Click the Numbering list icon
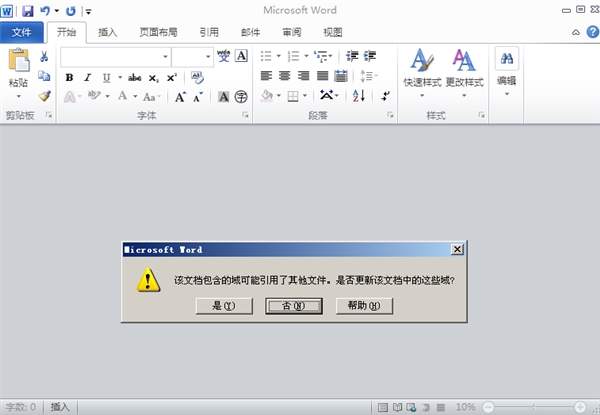This screenshot has width=600, height=415. [x=293, y=56]
